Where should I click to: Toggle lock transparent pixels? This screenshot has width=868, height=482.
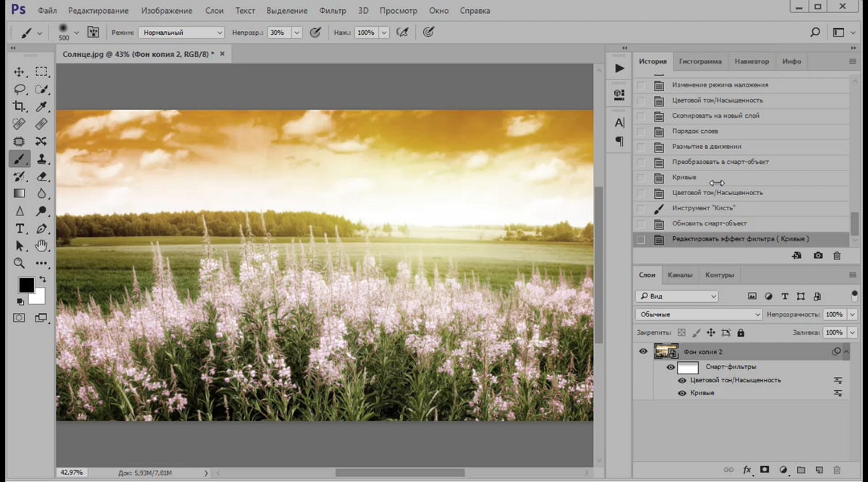(681, 333)
